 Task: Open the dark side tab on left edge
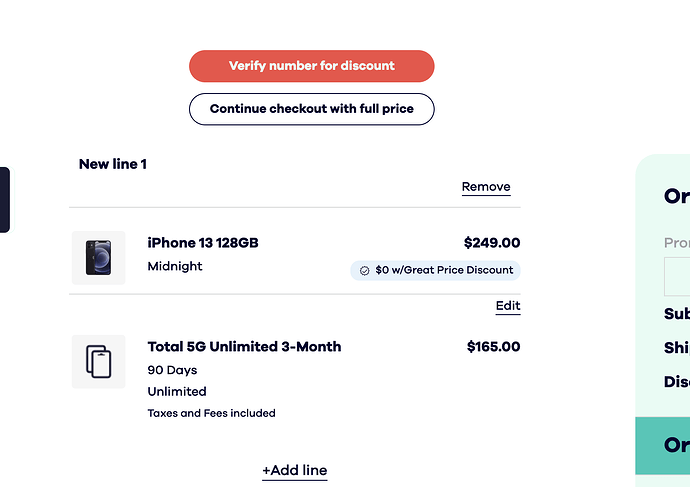click(4, 200)
